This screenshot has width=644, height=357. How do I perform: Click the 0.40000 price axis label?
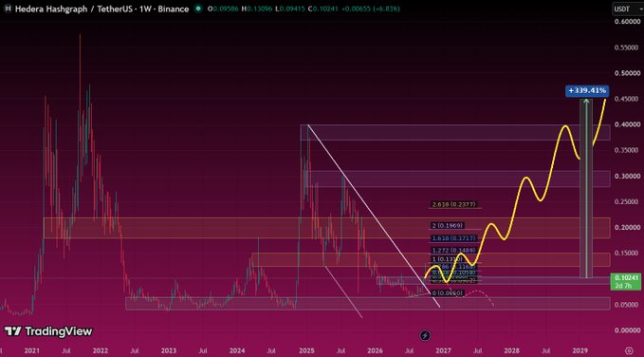coord(627,124)
